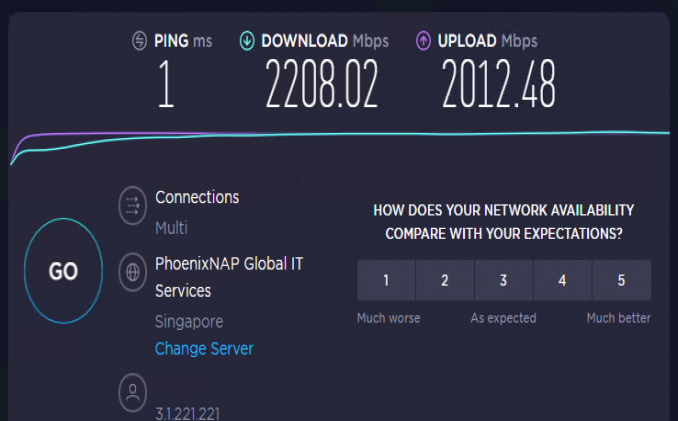The height and width of the screenshot is (421, 678).
Task: Click the speed graph line
Action: click(x=400, y=135)
